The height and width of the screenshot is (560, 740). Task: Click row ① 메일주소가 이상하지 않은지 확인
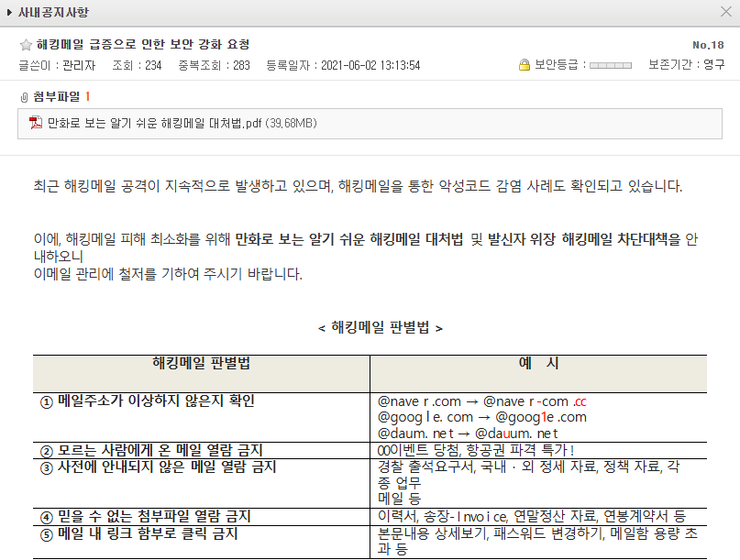point(148,401)
